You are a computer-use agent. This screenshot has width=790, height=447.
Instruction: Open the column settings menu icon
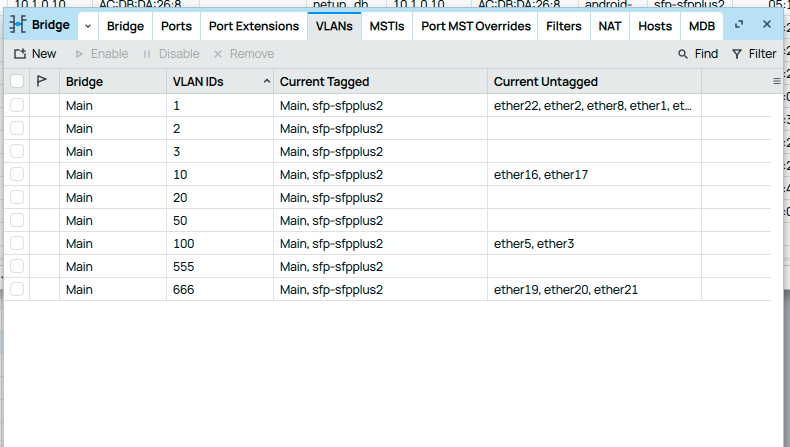777,81
